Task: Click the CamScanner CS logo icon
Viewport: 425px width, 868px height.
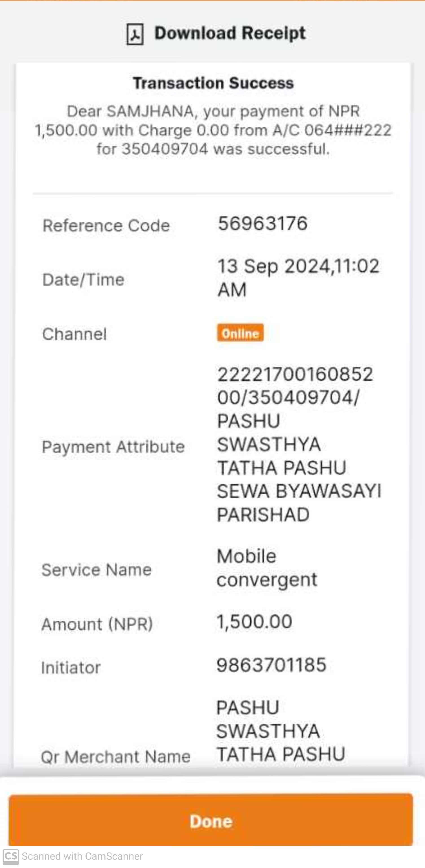Action: coord(10,856)
